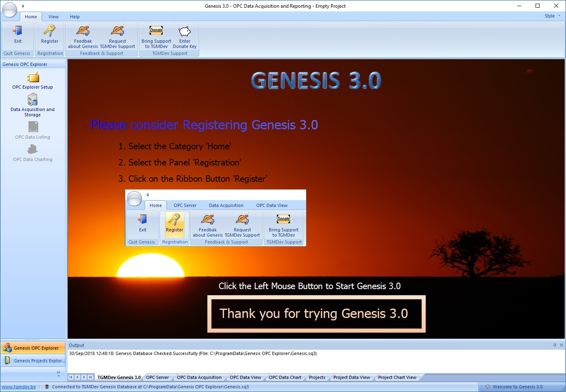
Task: Select the Project Data View tab
Action: point(352,377)
